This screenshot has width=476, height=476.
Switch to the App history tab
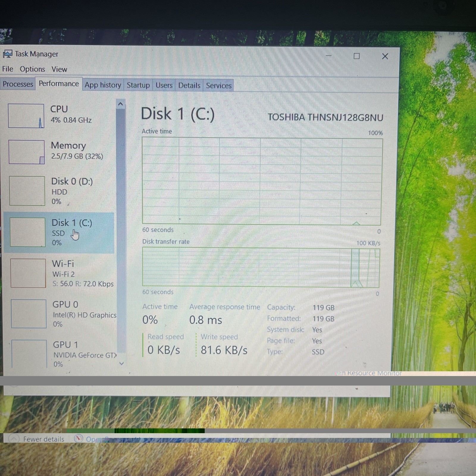[x=103, y=85]
